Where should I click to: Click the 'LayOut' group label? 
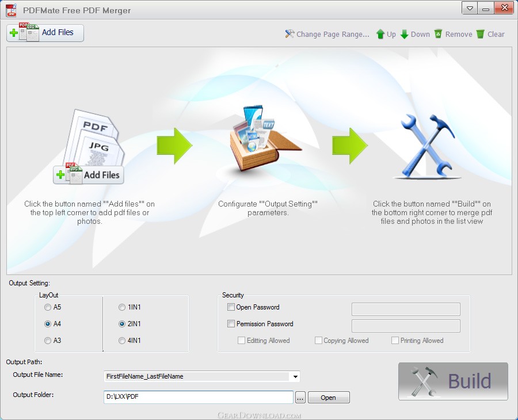coord(48,295)
